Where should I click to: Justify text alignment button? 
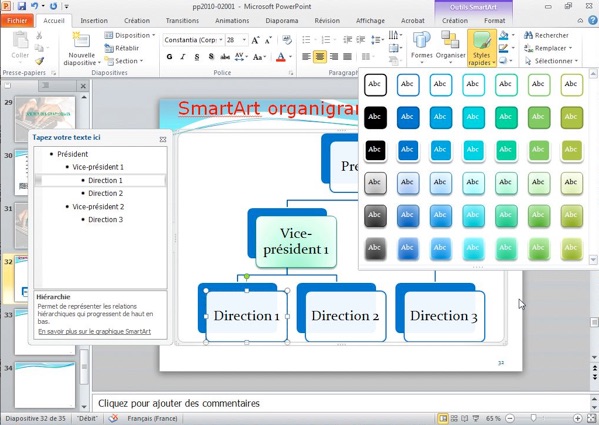[347, 57]
